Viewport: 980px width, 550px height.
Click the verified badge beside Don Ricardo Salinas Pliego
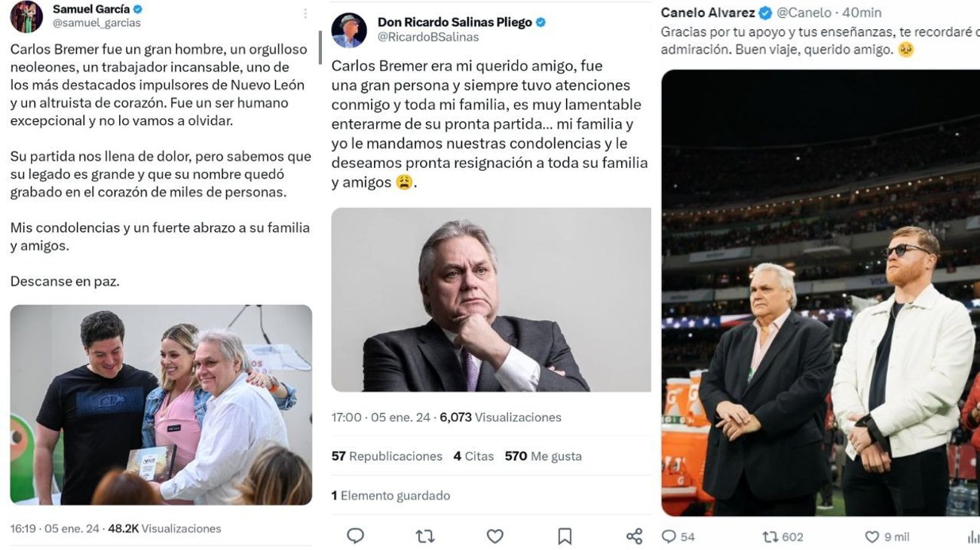(541, 22)
